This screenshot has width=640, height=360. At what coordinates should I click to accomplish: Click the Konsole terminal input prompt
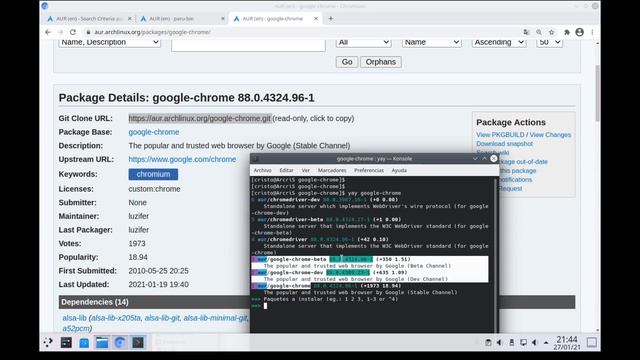pos(265,306)
